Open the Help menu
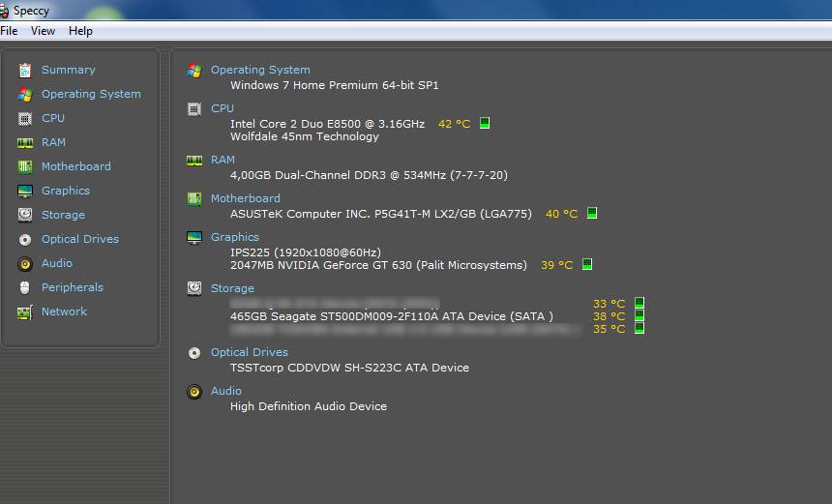 tap(80, 31)
